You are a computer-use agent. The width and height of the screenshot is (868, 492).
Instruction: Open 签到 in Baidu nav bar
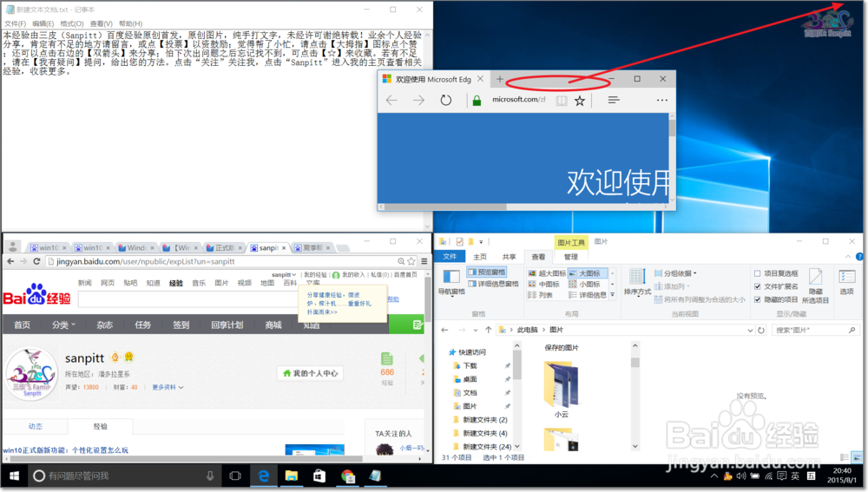(181, 325)
